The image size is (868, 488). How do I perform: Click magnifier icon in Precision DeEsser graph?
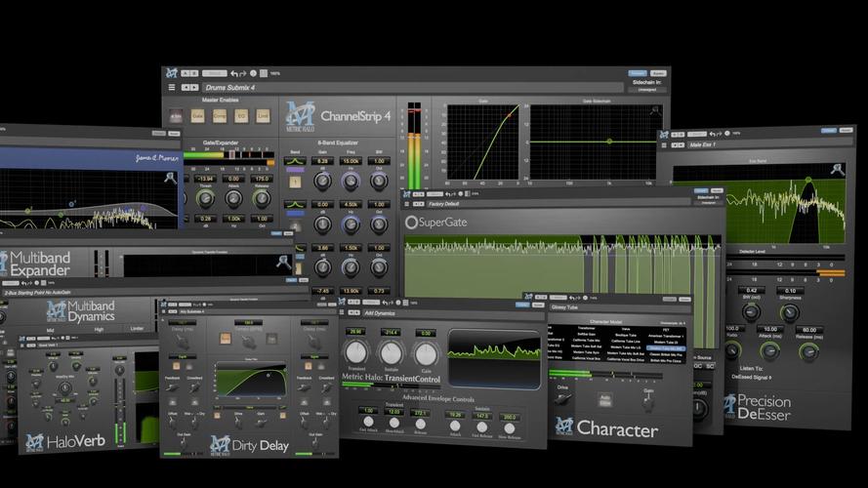837,170
